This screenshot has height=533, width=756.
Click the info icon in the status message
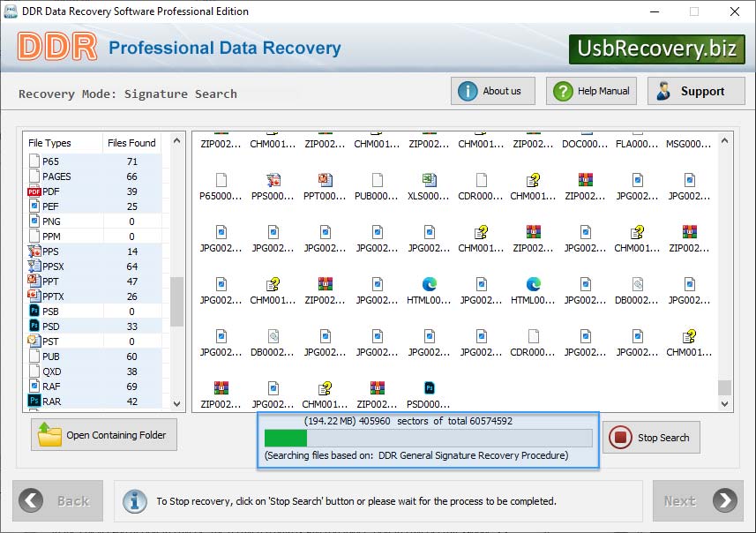pos(134,501)
